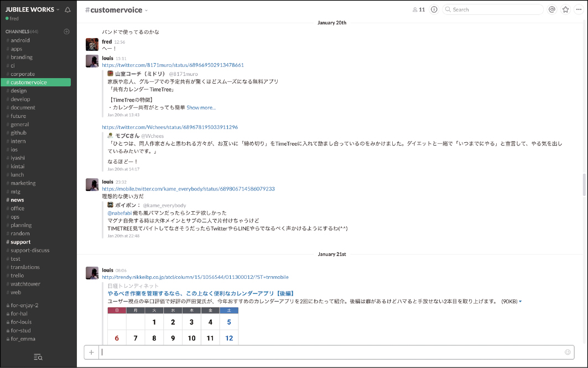Click in the Search field
The height and width of the screenshot is (368, 588).
493,10
